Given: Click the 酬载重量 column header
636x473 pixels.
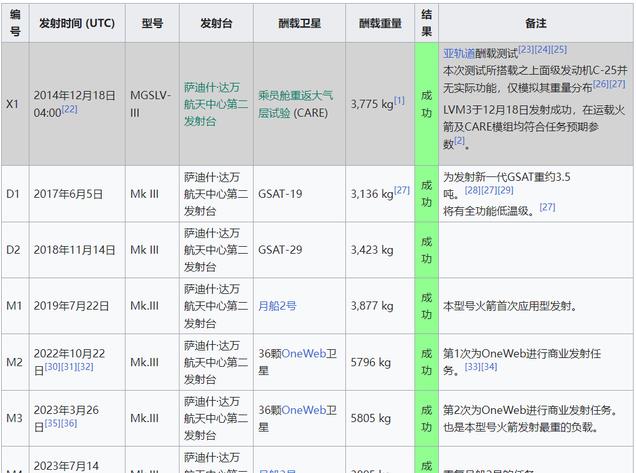Looking at the screenshot, I should click(380, 23).
